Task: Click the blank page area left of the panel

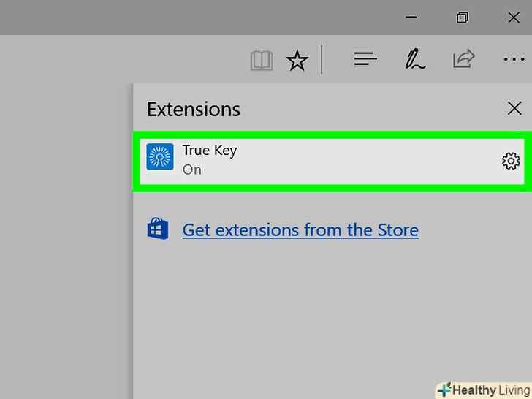Action: point(66,219)
